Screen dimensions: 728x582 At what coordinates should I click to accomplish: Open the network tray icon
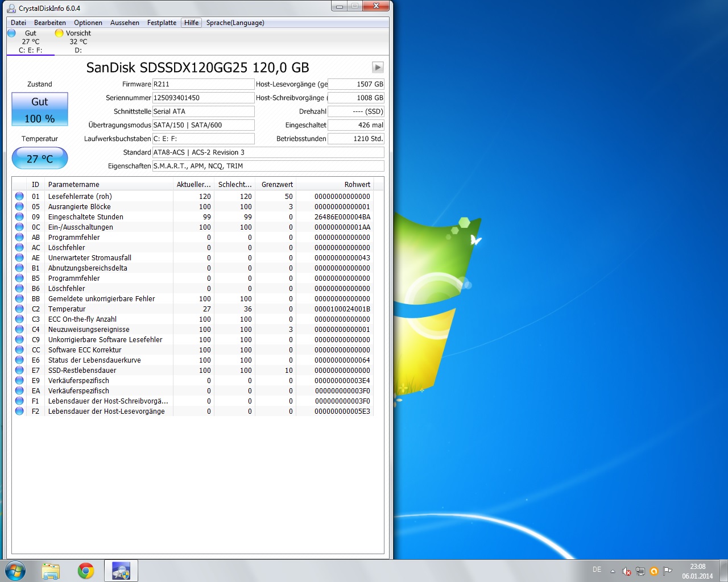[640, 571]
